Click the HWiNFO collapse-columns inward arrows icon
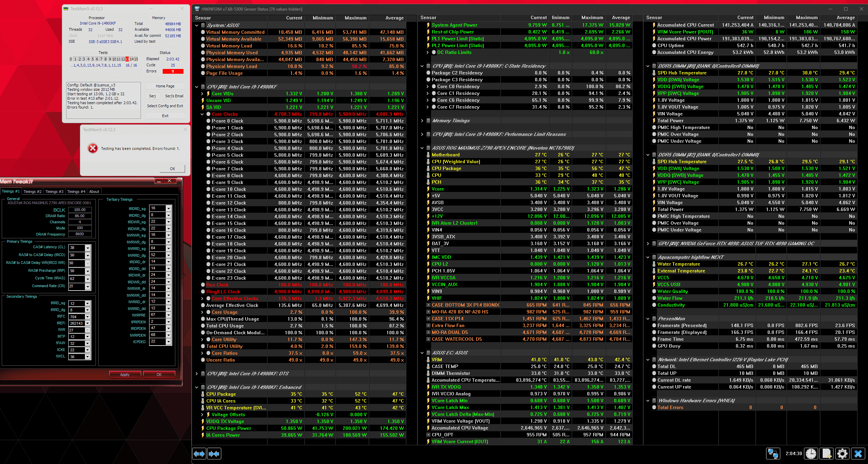868x464 pixels. tap(214, 454)
